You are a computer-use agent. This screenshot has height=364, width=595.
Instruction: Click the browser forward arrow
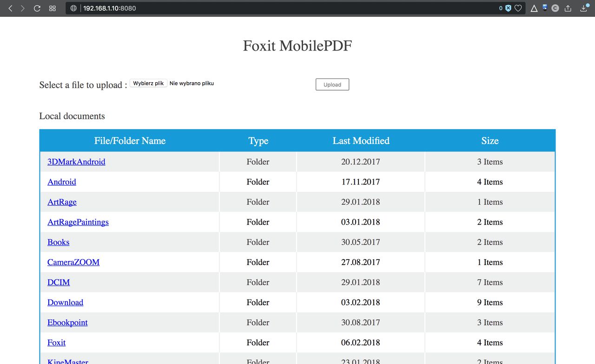(x=22, y=8)
